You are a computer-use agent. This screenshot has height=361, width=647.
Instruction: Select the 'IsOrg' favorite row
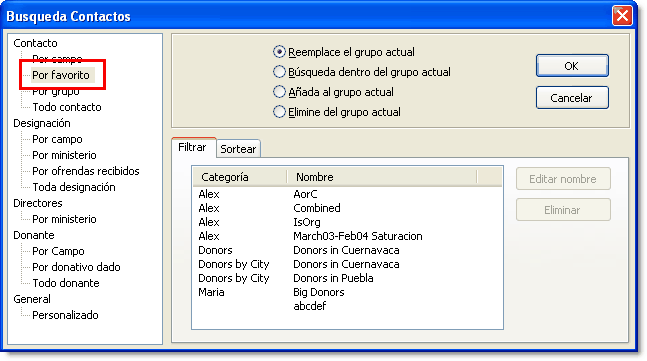click(x=347, y=222)
